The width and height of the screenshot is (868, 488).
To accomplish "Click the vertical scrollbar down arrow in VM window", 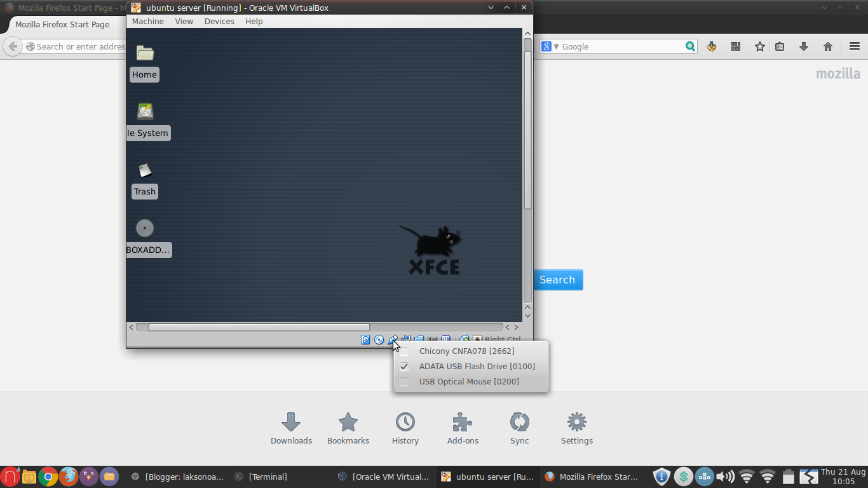I will click(x=527, y=316).
